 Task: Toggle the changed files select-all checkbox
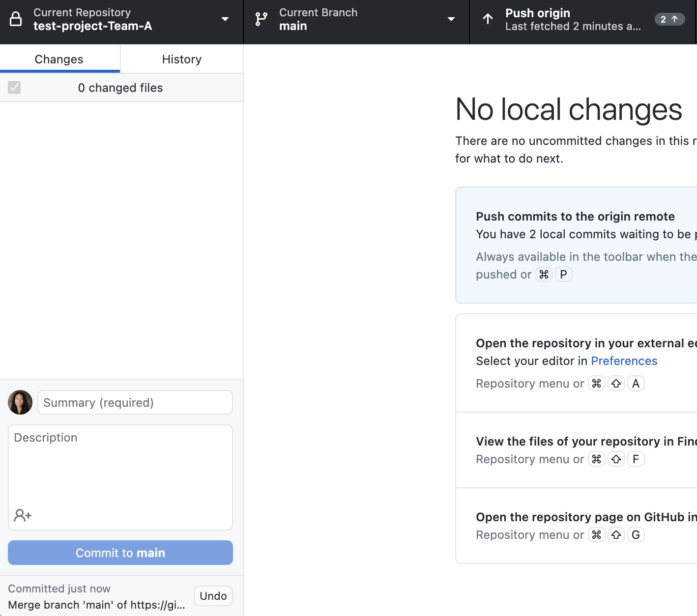pos(14,87)
